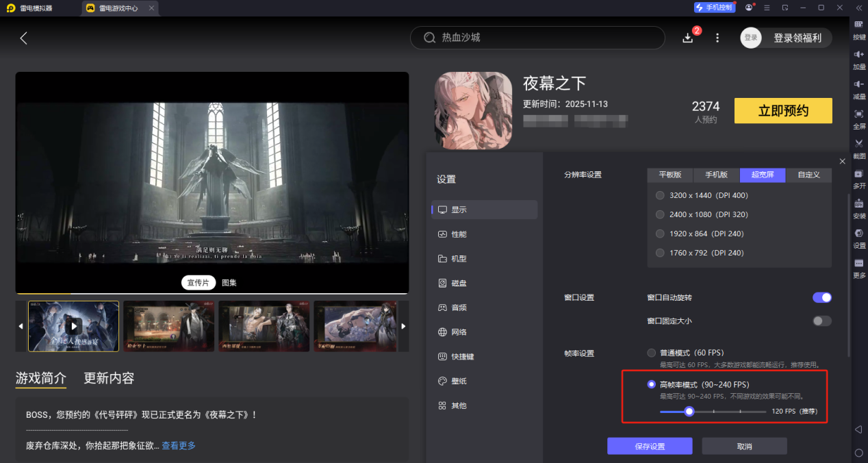
Task: Click the 立即预约 reservation button
Action: click(x=782, y=110)
